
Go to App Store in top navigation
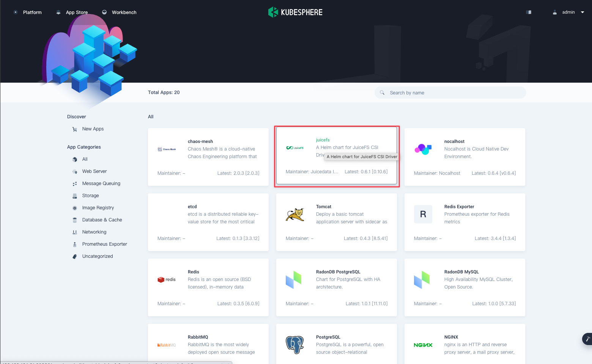(72, 12)
